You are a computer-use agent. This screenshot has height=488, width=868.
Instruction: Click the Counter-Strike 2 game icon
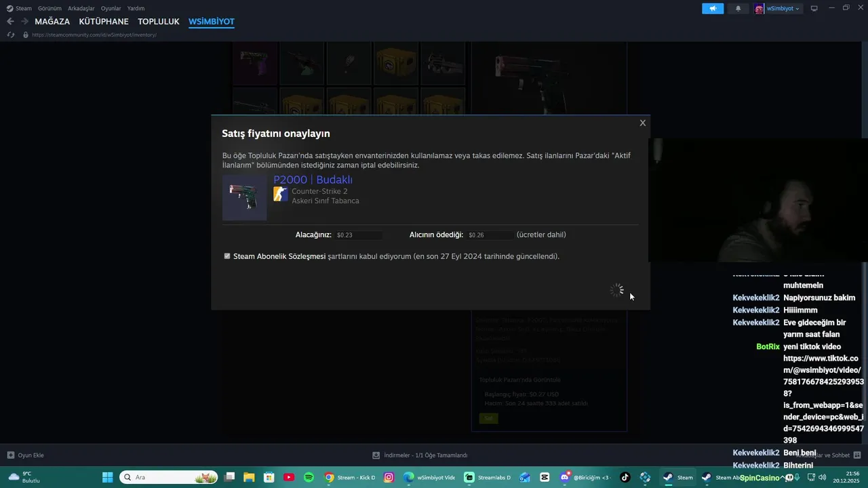[280, 195]
